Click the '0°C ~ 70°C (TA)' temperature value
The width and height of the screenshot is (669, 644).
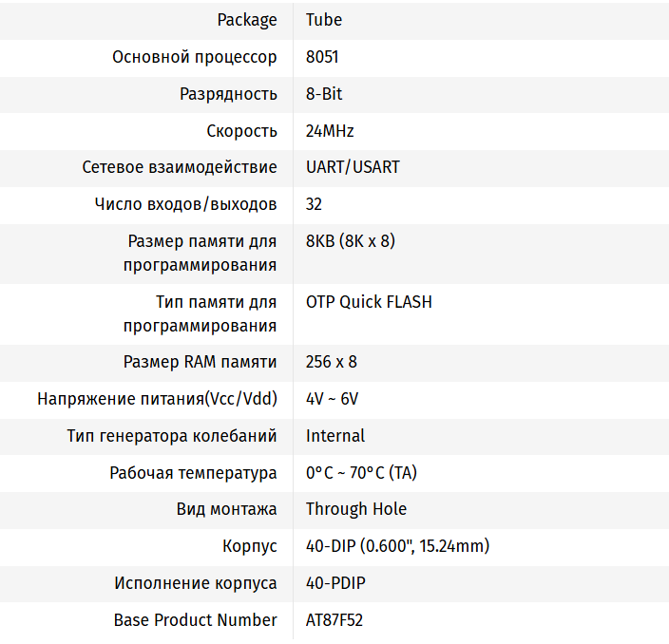(x=361, y=473)
